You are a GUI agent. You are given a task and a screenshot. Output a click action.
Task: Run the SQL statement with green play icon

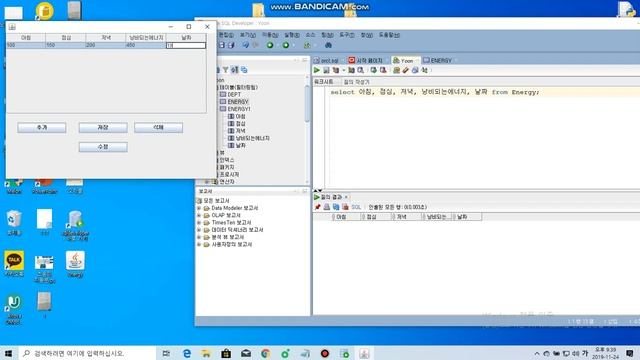point(317,70)
